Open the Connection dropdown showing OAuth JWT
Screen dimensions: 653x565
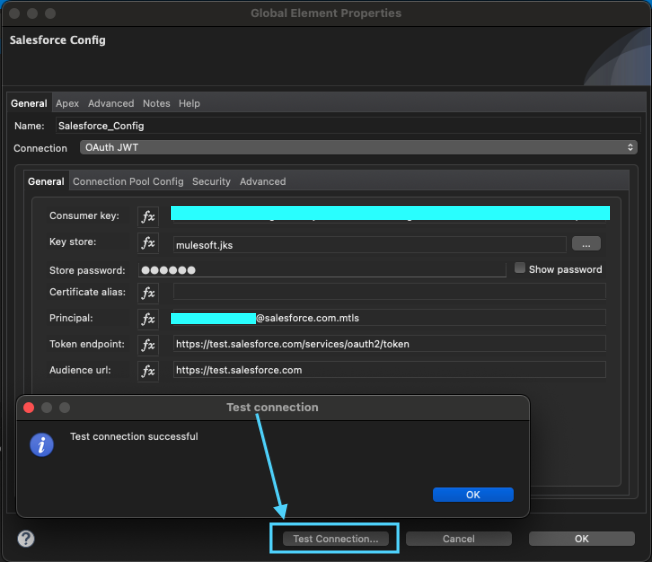pyautogui.click(x=358, y=148)
